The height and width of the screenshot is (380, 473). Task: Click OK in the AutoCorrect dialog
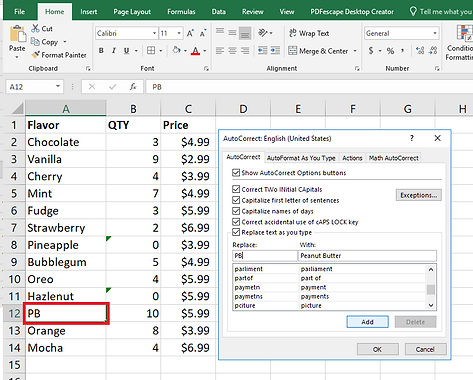point(377,349)
